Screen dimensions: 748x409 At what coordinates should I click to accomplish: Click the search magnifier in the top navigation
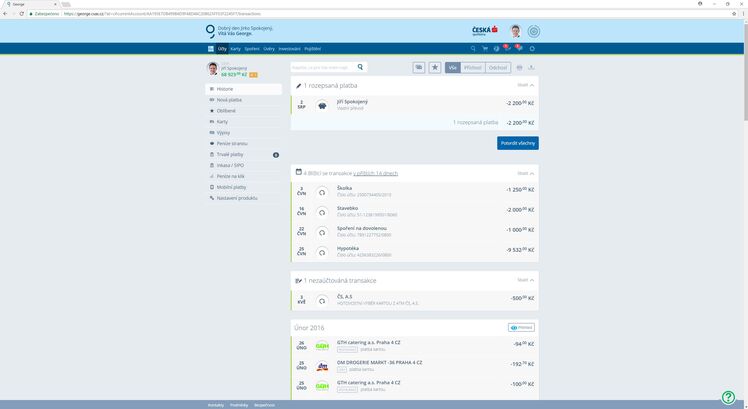point(473,48)
